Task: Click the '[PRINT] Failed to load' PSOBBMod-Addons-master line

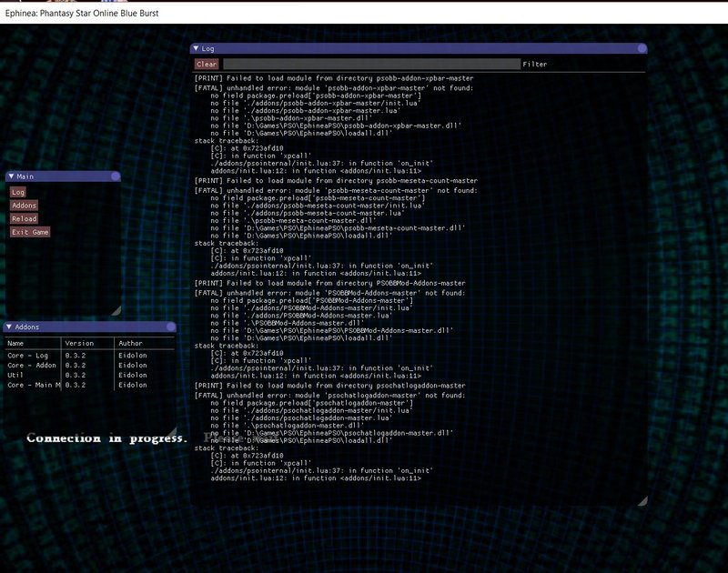Action: (x=329, y=283)
